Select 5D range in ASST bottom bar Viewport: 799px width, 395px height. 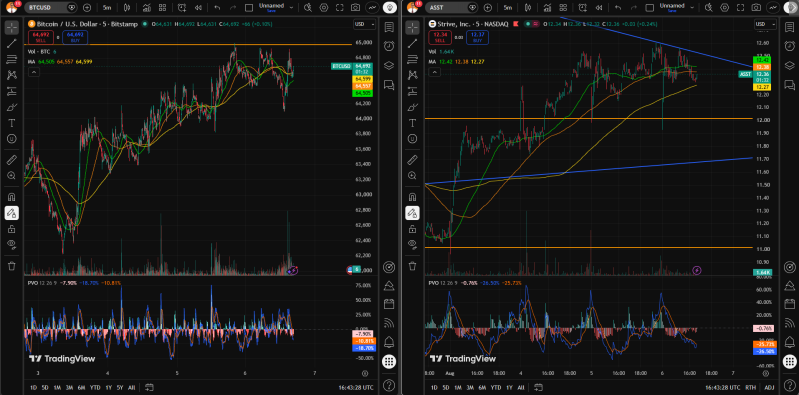(x=446, y=387)
